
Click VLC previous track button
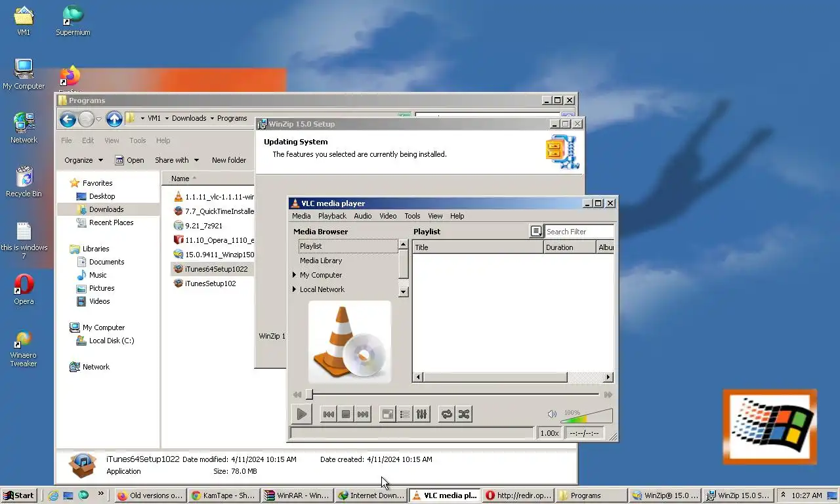click(329, 414)
